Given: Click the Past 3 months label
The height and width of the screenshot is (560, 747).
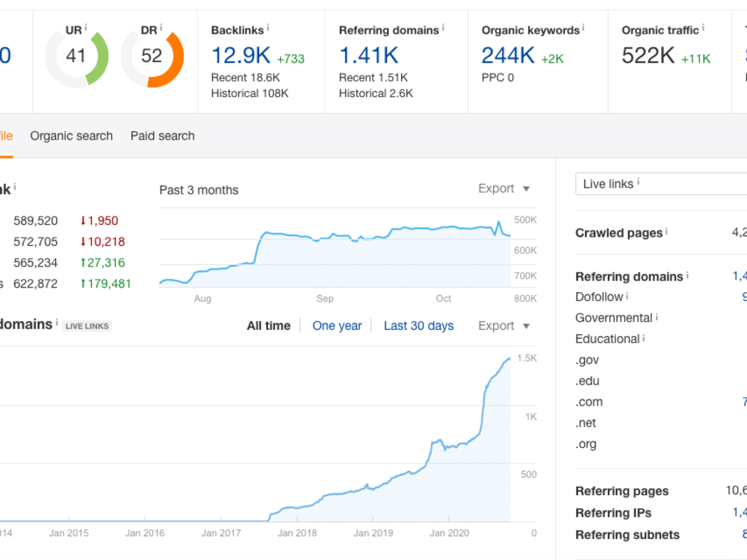Looking at the screenshot, I should [x=199, y=190].
